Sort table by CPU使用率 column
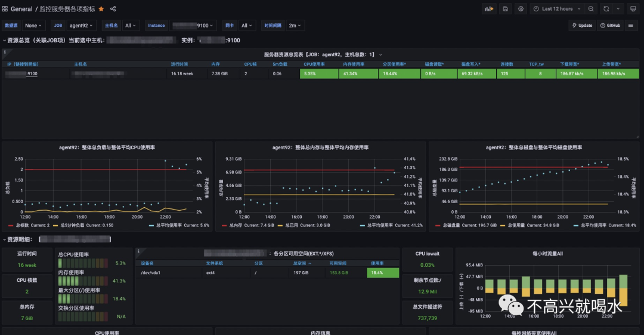 coord(314,64)
